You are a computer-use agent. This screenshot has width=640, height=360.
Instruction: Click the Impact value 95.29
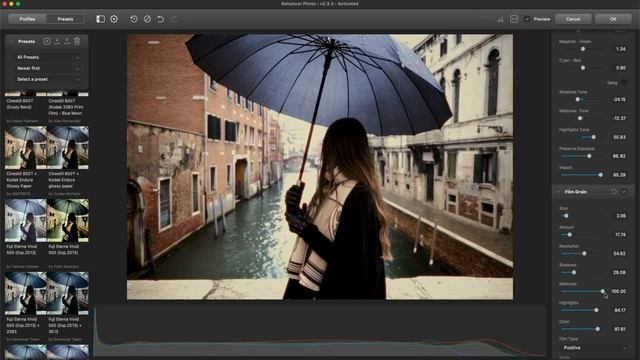click(x=619, y=175)
